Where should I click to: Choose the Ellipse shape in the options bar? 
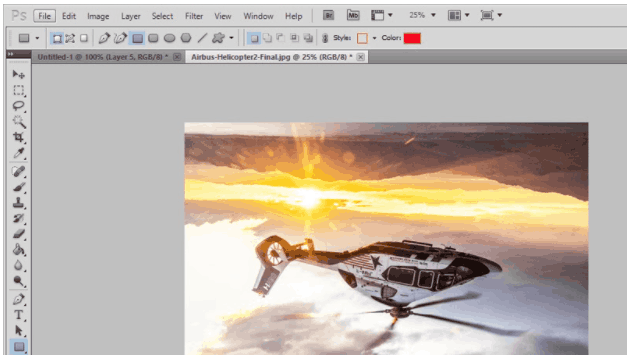coord(170,38)
